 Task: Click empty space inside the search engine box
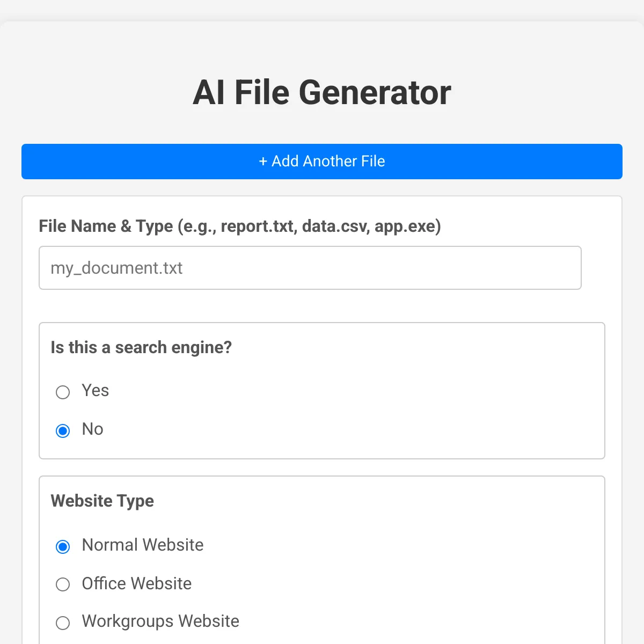point(376,408)
